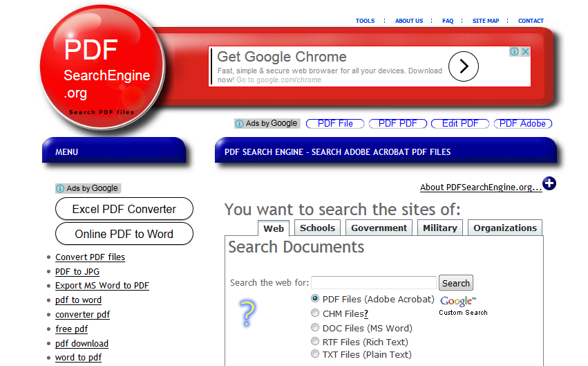Screen dimensions: 588x366
Task: Open the ad info icon in the banner
Action: coord(514,51)
